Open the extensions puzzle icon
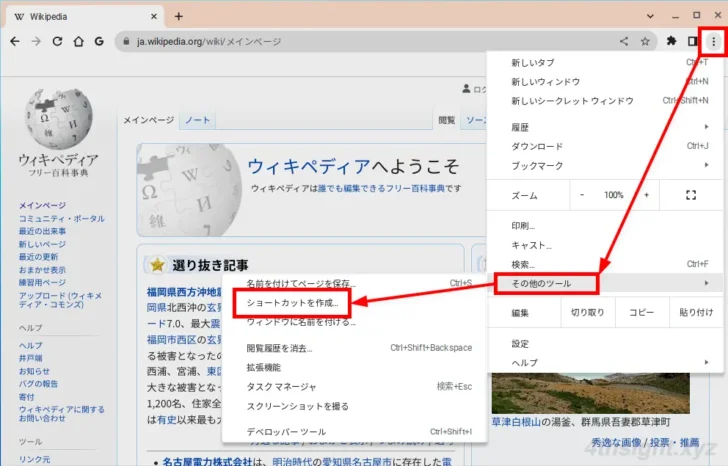Screen dimensions: 728x466 click(x=671, y=41)
